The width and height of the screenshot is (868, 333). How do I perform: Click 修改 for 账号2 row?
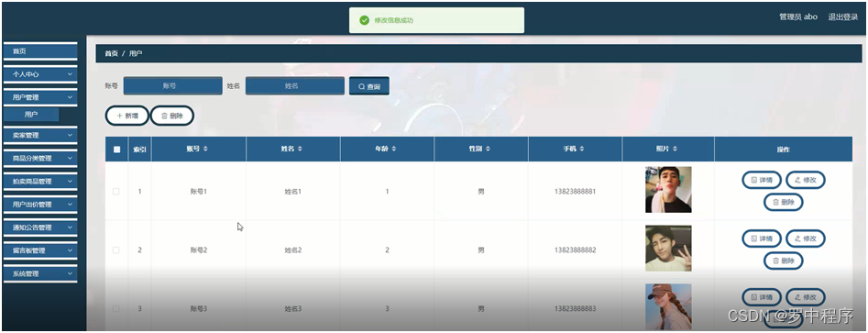point(806,239)
